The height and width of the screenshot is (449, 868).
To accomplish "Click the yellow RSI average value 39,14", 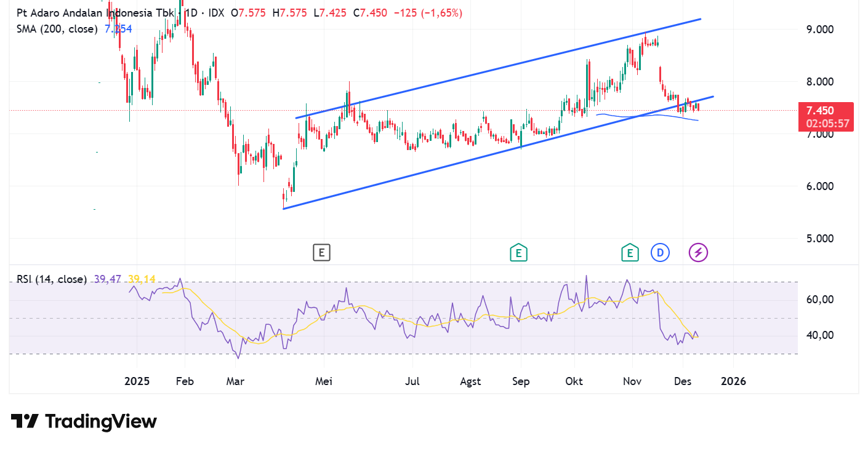I will 142,279.
